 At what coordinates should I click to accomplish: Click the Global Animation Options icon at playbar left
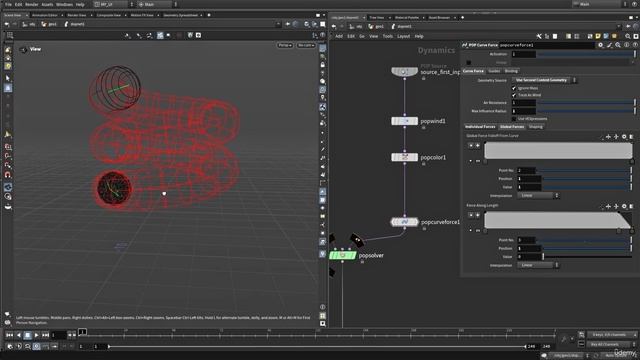(9, 347)
